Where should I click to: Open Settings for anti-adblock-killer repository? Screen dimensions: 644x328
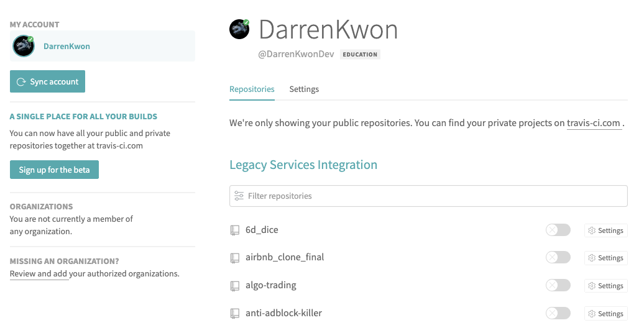[x=606, y=314]
